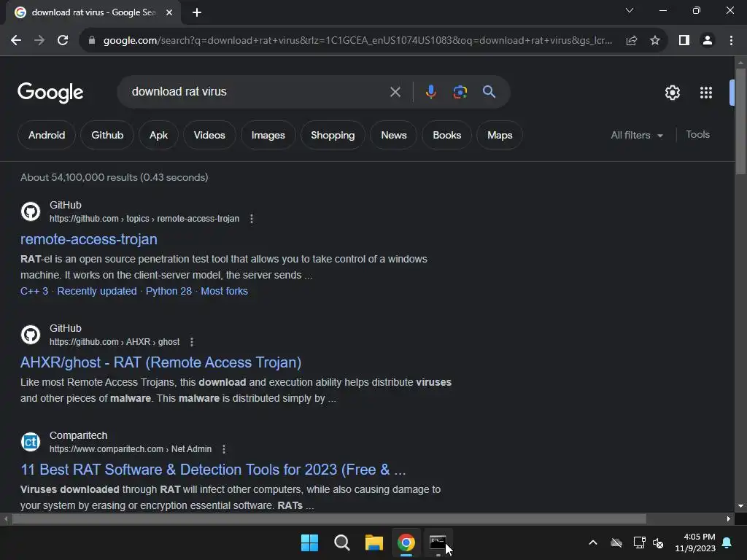Open the notification bell

pyautogui.click(x=727, y=542)
